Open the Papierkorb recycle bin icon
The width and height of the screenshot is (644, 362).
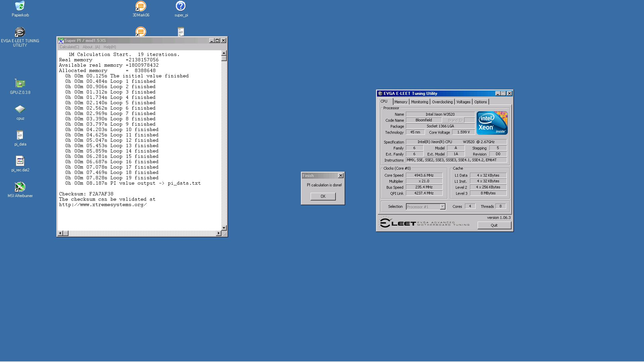pos(20,6)
